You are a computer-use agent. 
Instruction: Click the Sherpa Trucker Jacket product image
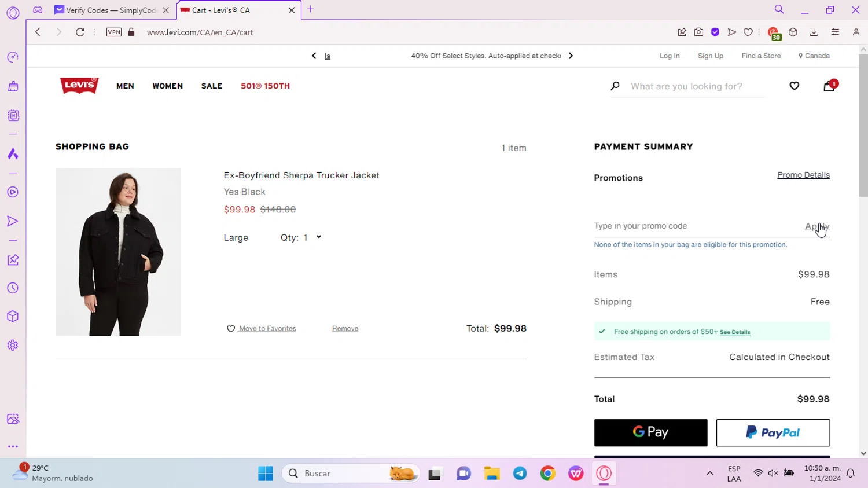point(118,252)
